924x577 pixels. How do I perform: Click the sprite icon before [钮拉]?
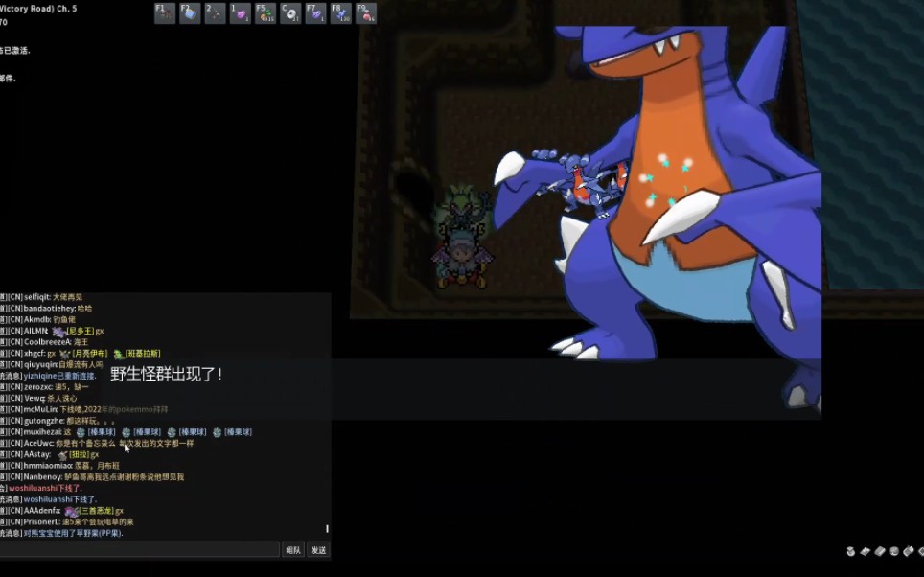coord(62,455)
